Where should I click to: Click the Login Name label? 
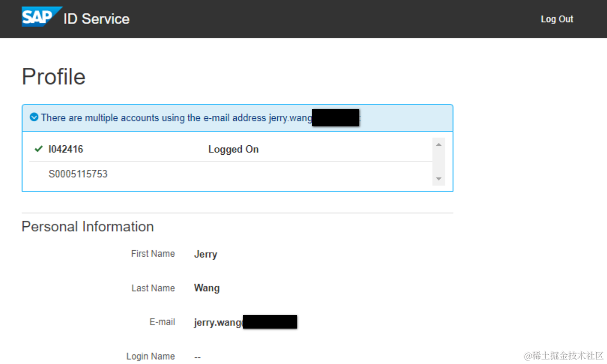pyautogui.click(x=150, y=357)
